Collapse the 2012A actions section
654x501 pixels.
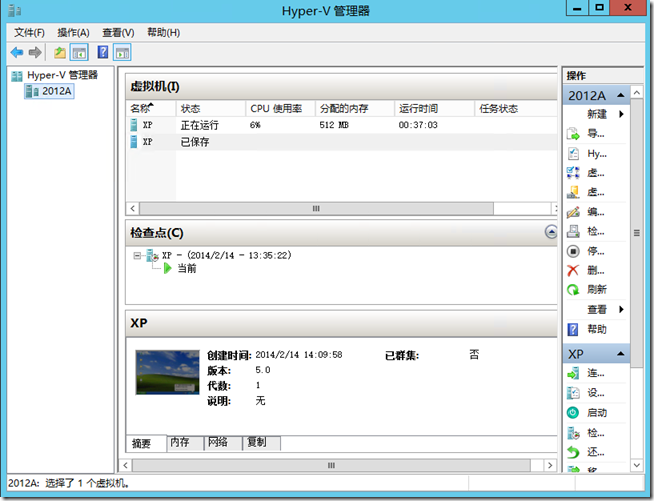click(620, 95)
